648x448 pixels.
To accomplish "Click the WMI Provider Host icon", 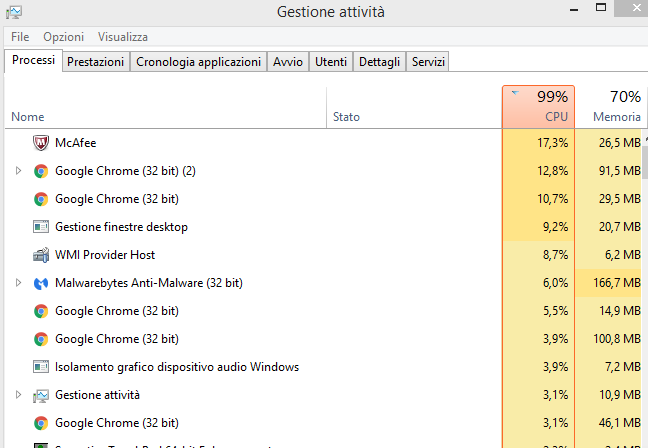I will pyautogui.click(x=41, y=255).
